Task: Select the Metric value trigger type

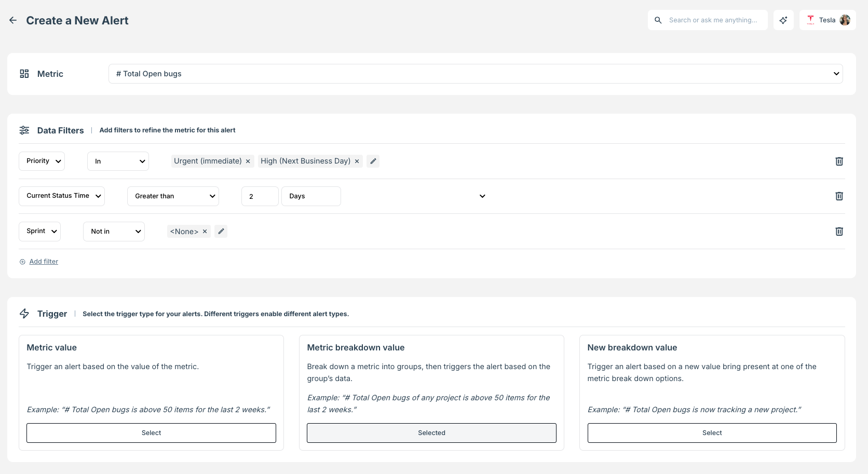Action: [151, 432]
